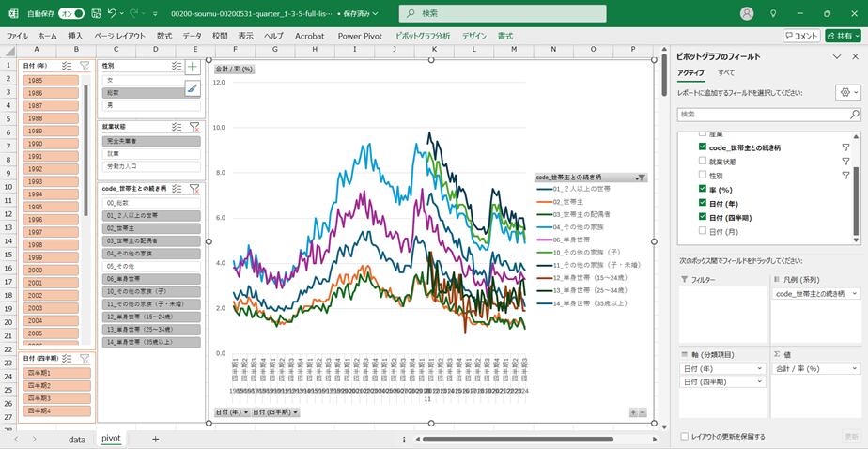The image size is (868, 449).
Task: Toggle the 自動保存 autosave switch
Action: [x=71, y=14]
